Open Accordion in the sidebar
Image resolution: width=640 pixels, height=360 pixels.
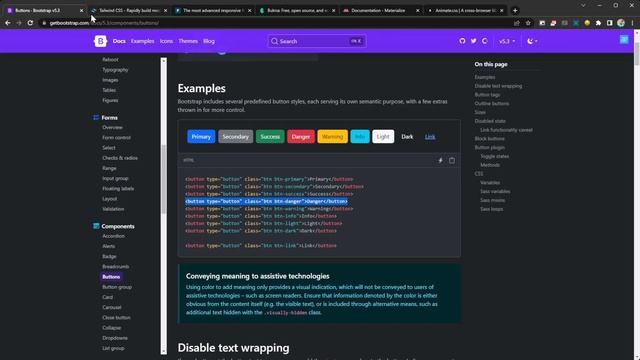click(113, 236)
